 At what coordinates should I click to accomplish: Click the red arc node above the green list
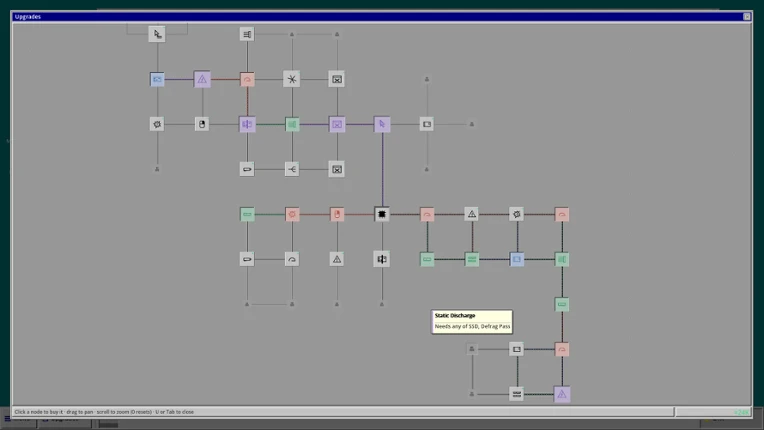pos(562,214)
